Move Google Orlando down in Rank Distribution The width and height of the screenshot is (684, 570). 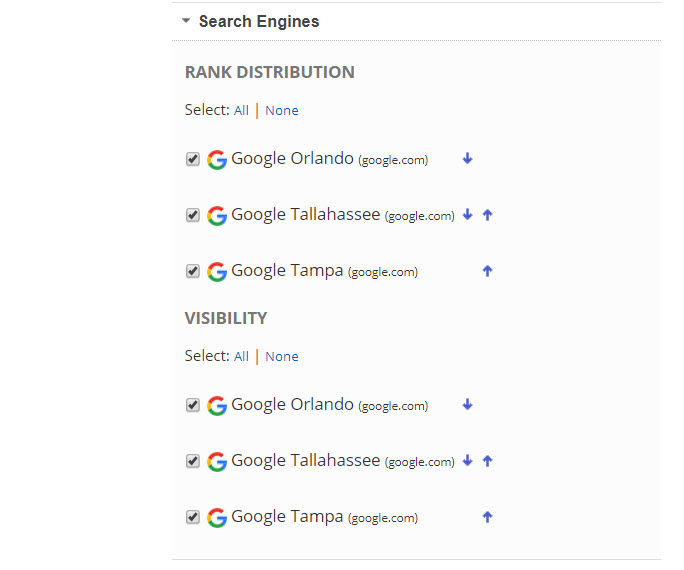(x=468, y=159)
